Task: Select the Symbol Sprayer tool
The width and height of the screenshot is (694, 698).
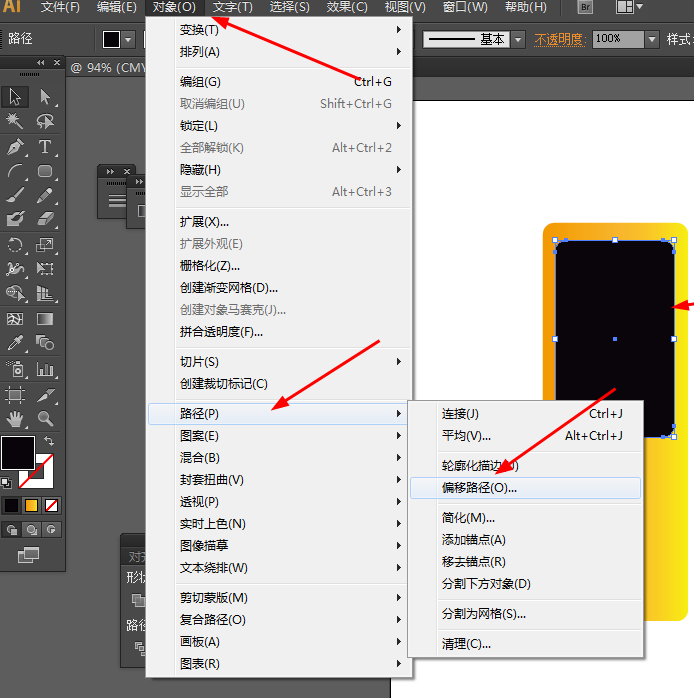Action: click(x=15, y=369)
